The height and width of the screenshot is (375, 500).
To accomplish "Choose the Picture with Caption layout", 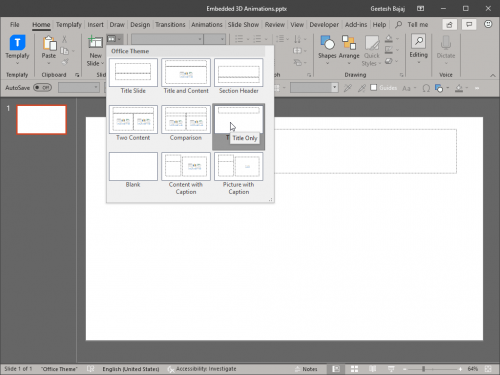I will point(239,174).
